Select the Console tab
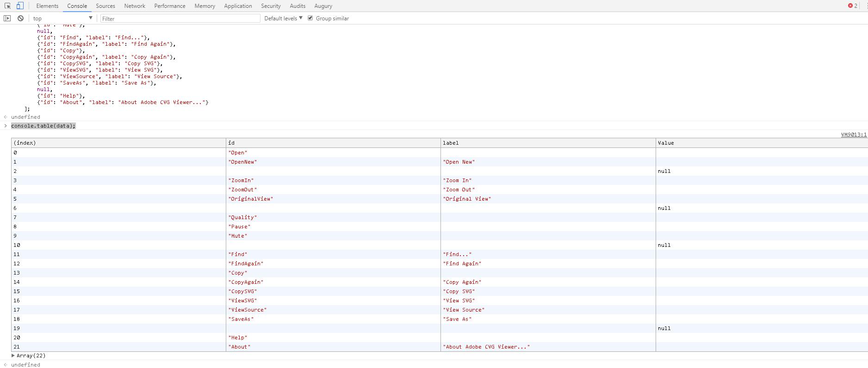 77,6
